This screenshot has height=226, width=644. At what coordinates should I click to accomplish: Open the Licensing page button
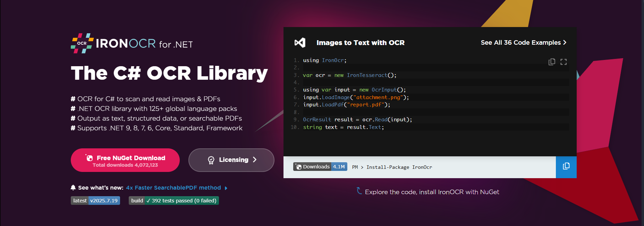tap(231, 160)
